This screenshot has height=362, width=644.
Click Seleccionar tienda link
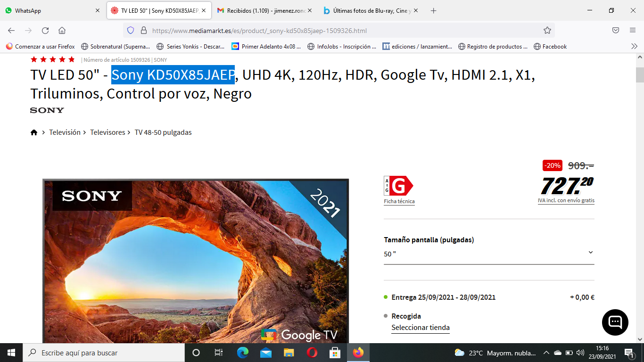[x=421, y=328]
